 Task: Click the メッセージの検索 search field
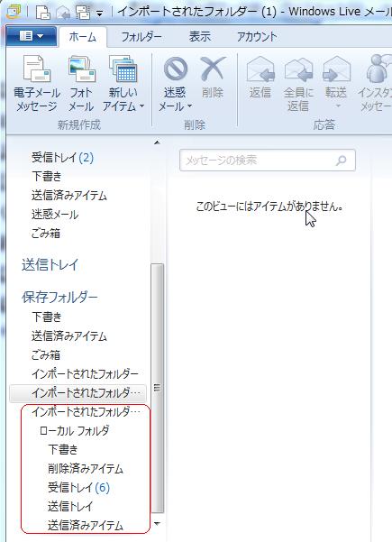click(268, 160)
